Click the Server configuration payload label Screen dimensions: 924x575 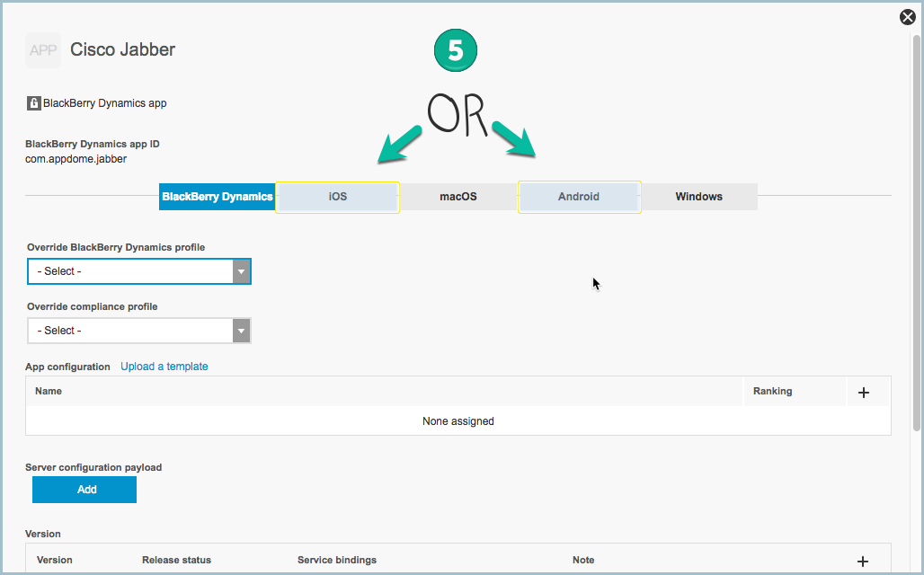(x=93, y=468)
